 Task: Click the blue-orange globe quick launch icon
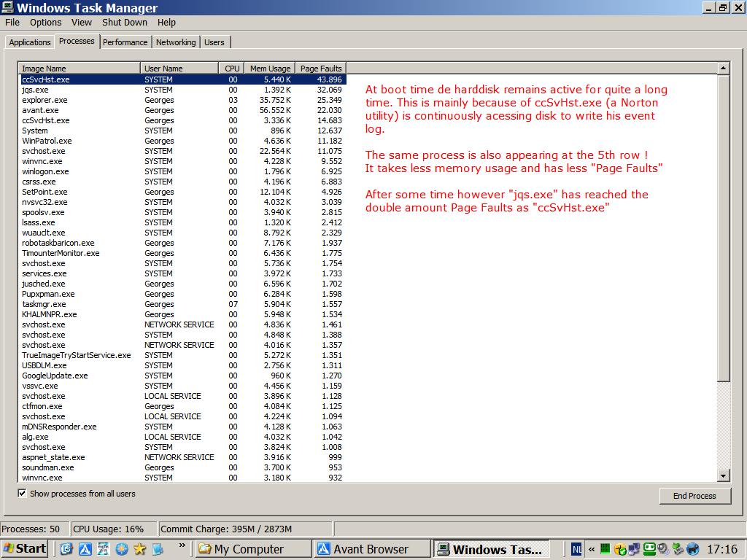(122, 549)
